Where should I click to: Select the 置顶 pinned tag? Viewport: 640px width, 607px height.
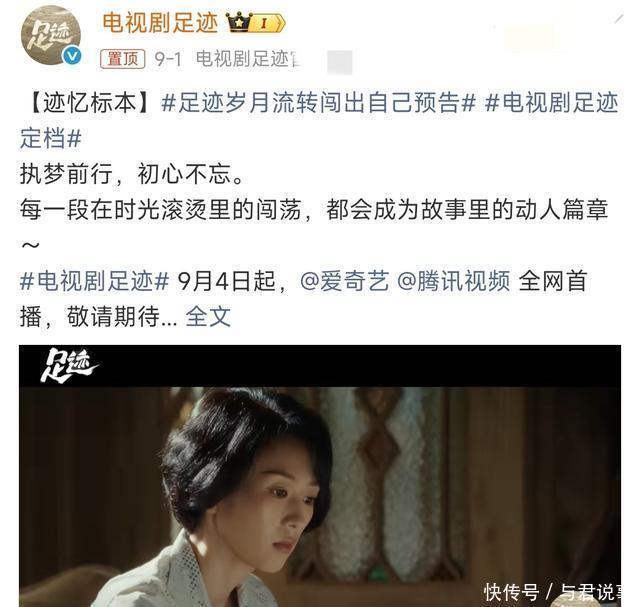(x=122, y=59)
